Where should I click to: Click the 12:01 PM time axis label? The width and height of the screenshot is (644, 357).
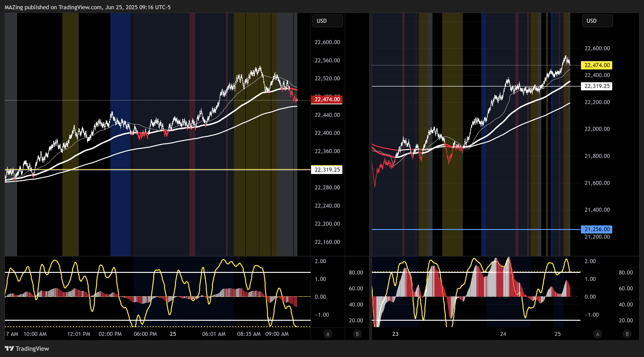coord(79,334)
